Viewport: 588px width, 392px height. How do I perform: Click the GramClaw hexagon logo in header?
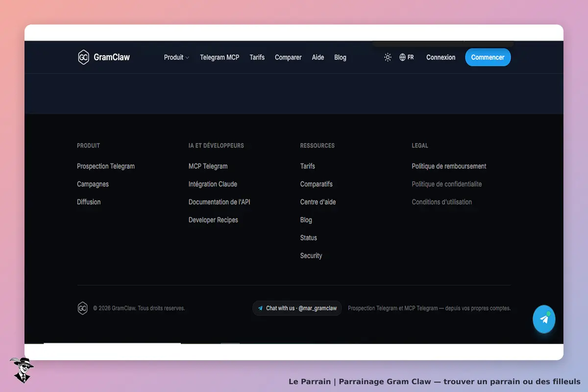(83, 57)
